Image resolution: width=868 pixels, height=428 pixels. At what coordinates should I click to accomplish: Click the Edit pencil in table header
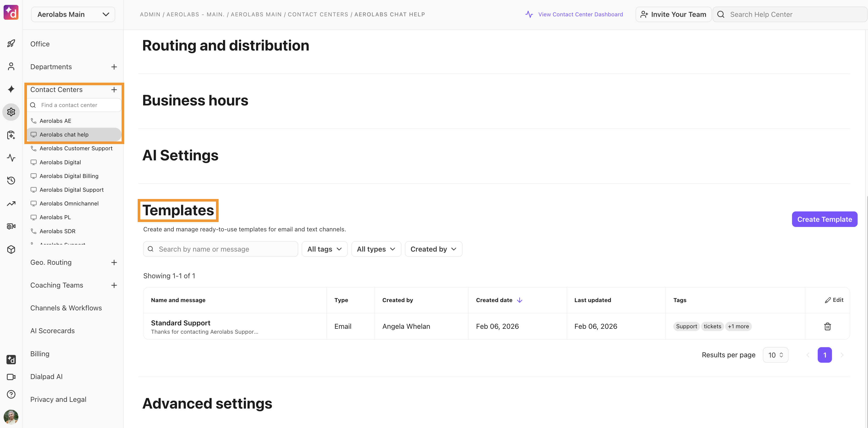pyautogui.click(x=834, y=300)
